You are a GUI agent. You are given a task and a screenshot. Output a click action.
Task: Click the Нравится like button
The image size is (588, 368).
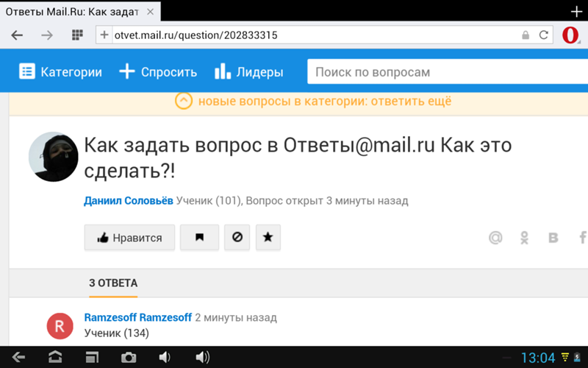(x=129, y=237)
